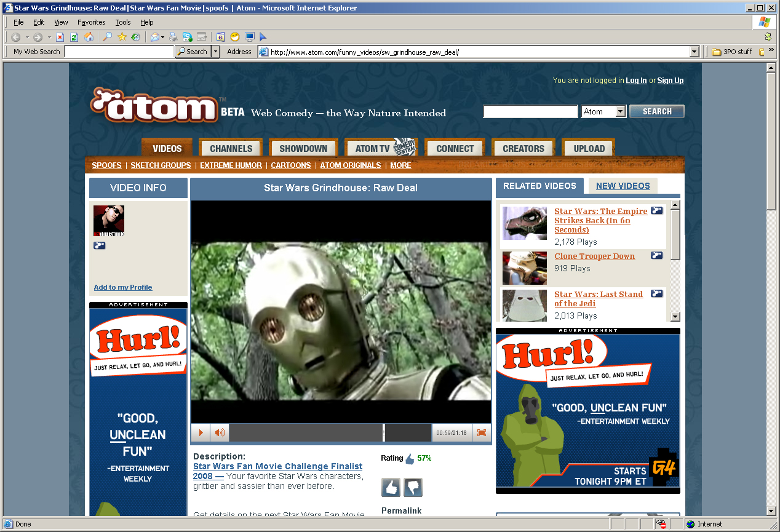Screen dimensions: 780x532
Task: Switch to the SHOWDOWN tab
Action: [x=303, y=148]
